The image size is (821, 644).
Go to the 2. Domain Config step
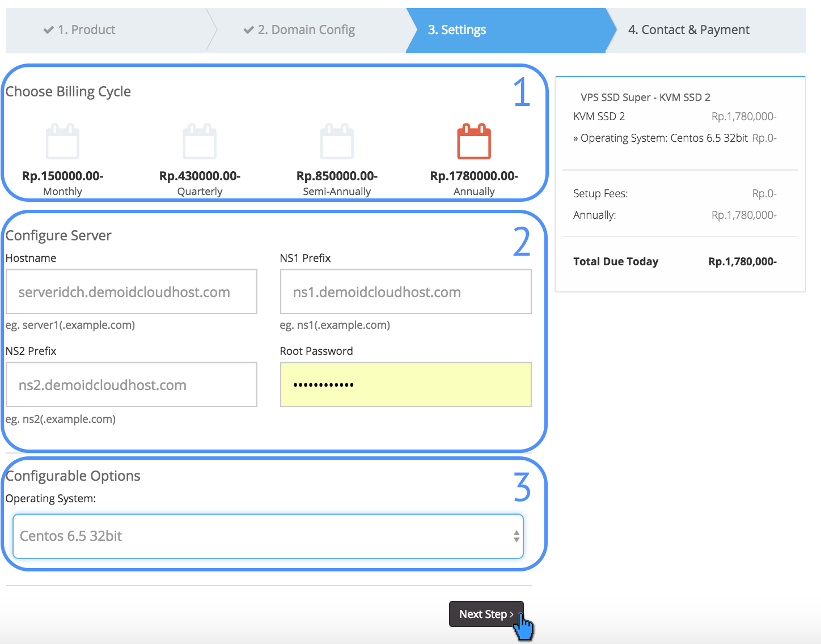pos(306,30)
